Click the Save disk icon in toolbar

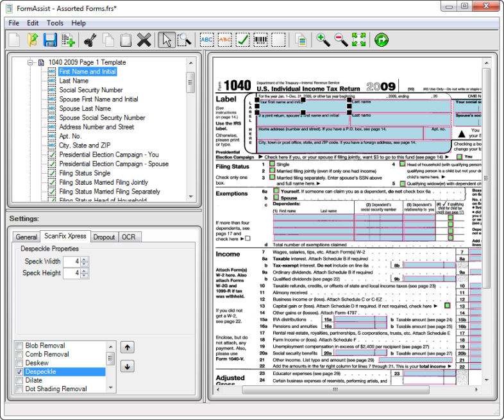pyautogui.click(x=50, y=40)
